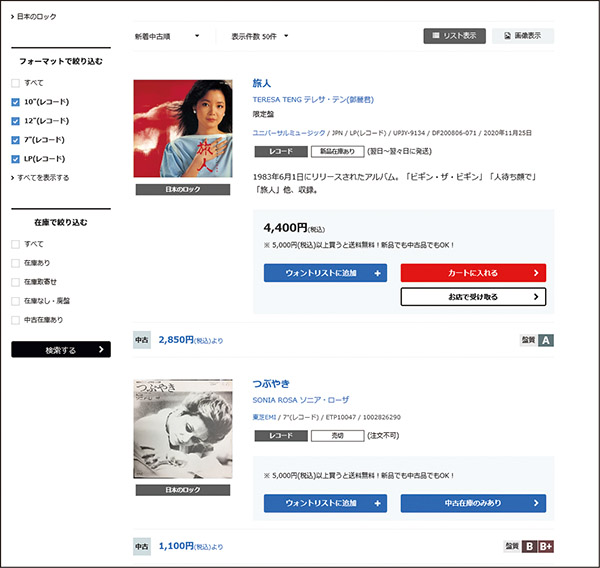Screen dimensions: 600x568
Task: Click chevron on お店で受け取る button
Action: coord(537,296)
